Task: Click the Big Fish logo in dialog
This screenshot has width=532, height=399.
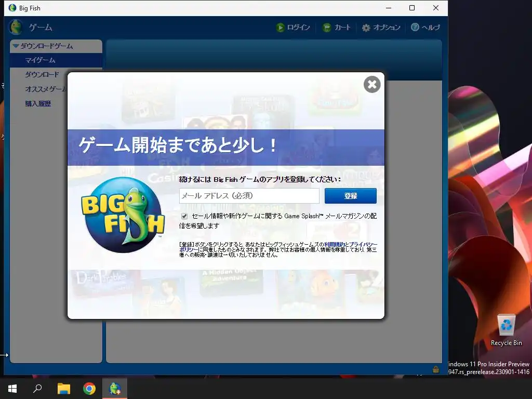Action: tap(123, 215)
